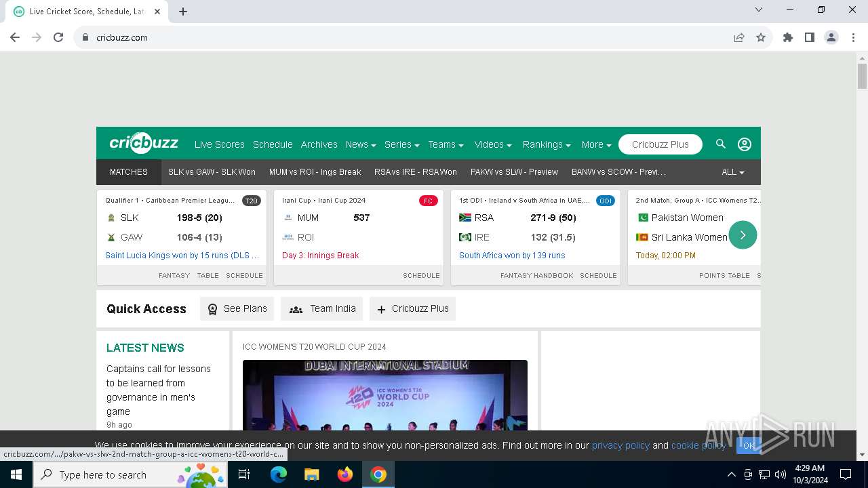Viewport: 868px width, 488px height.
Task: Open PAKW vs SLW - Preview match link
Action: (514, 172)
